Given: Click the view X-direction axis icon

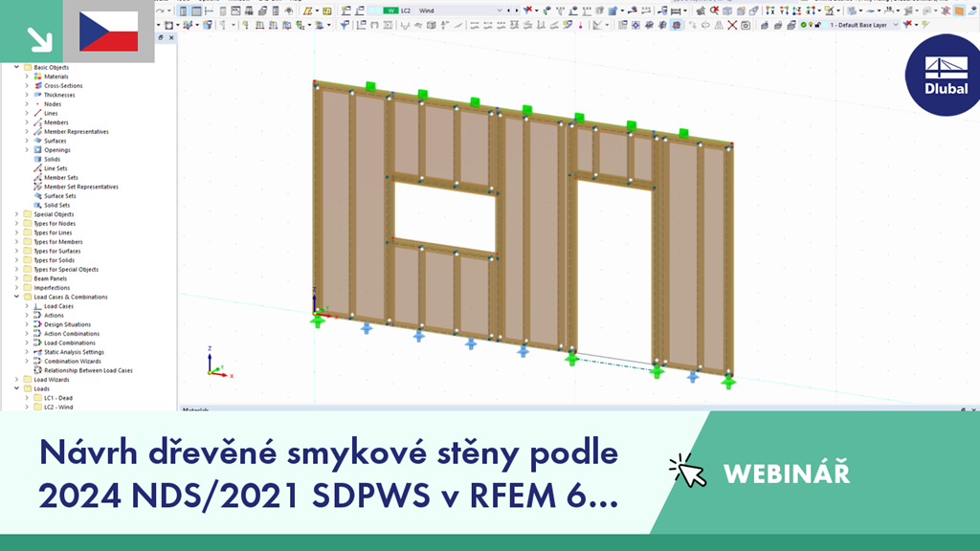Looking at the screenshot, I should coord(770,11).
